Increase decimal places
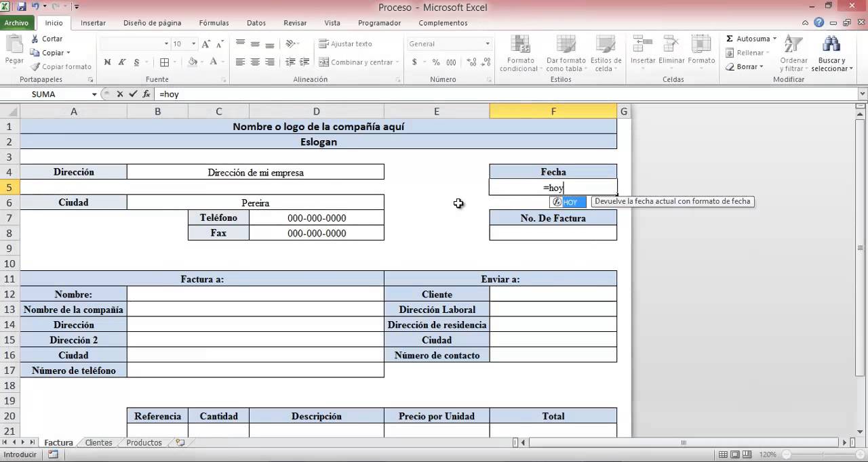868x462 pixels. tap(470, 62)
